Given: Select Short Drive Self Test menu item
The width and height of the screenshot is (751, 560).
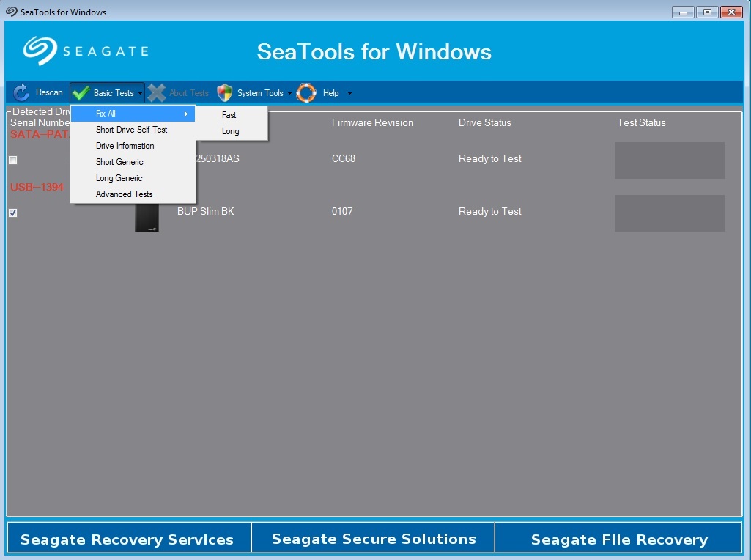Looking at the screenshot, I should [133, 130].
